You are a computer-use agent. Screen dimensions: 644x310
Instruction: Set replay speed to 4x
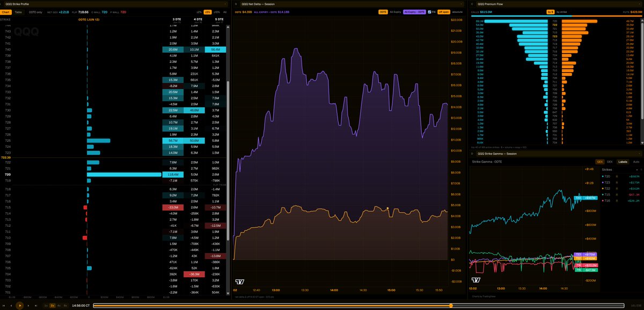tap(59, 306)
